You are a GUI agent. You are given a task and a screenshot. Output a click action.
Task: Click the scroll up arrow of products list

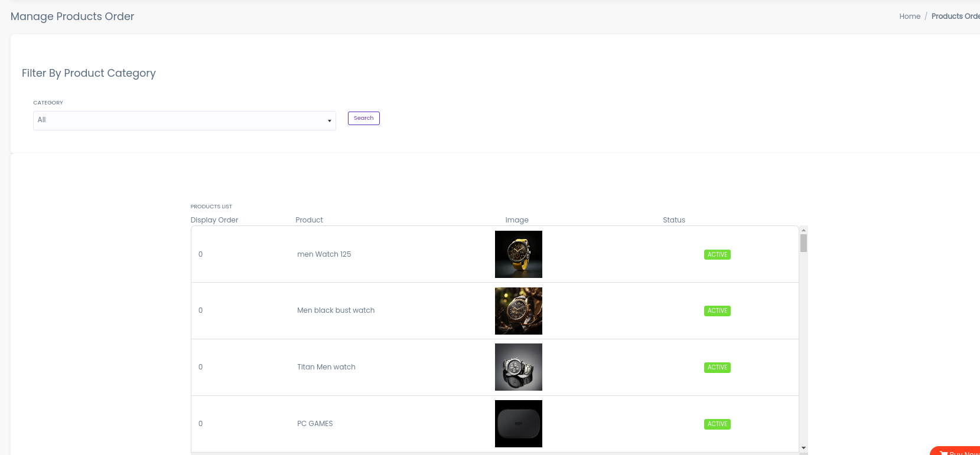(x=803, y=230)
